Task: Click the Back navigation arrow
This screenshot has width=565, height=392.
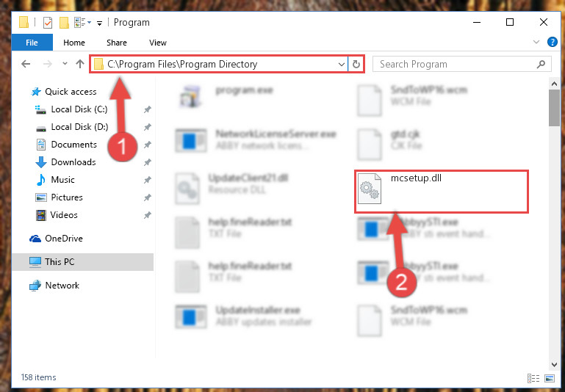Action: (x=26, y=64)
